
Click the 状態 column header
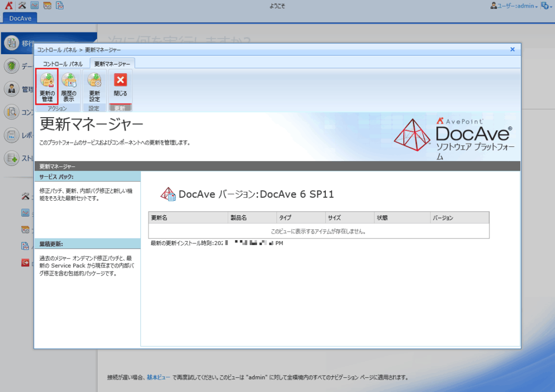point(403,218)
